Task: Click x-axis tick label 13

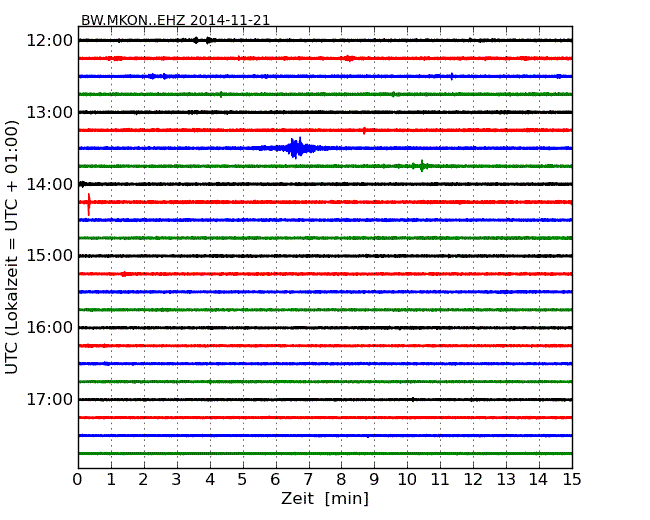Action: click(x=506, y=479)
